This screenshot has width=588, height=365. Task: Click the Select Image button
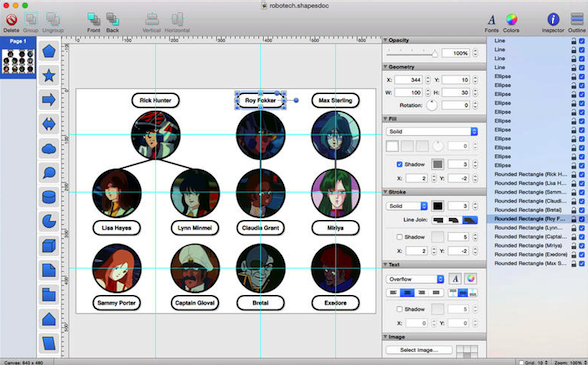click(x=419, y=350)
